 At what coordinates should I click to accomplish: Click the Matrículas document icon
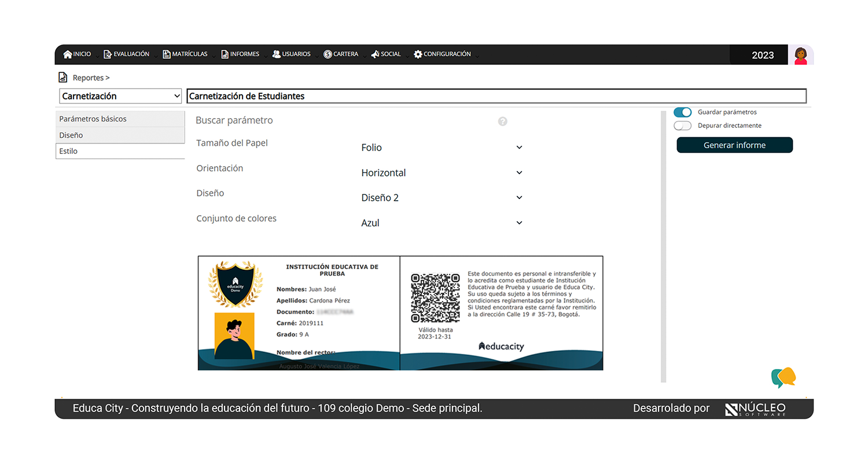(x=167, y=54)
